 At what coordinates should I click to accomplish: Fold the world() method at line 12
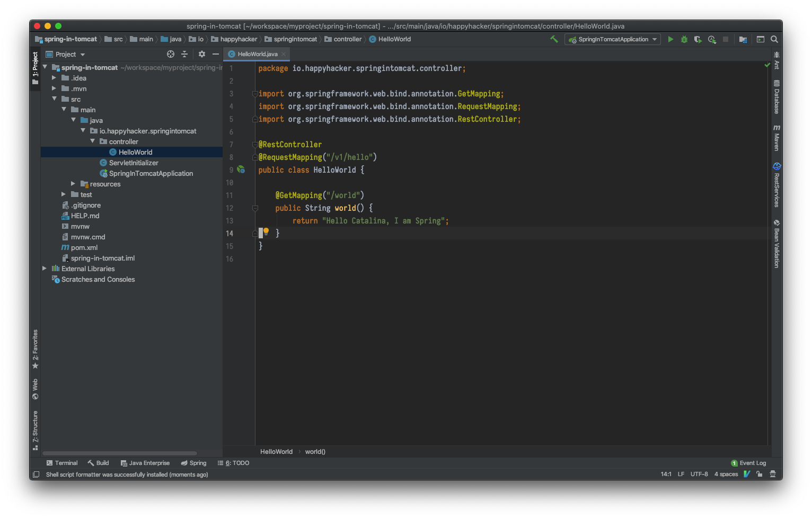255,208
